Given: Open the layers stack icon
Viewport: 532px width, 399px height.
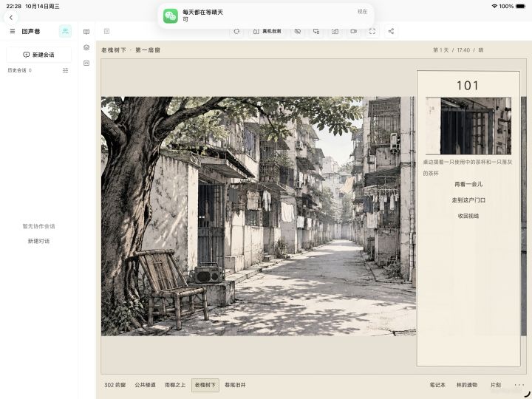Looking at the screenshot, I should tap(86, 47).
